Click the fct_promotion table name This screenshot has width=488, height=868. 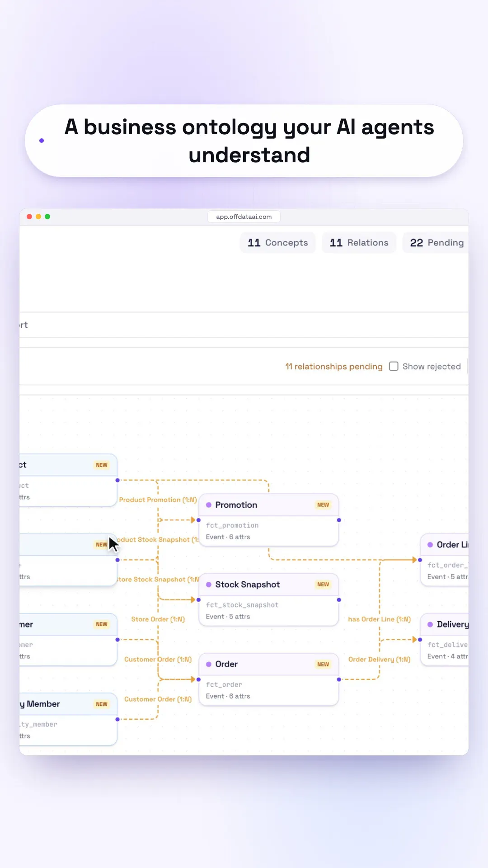tap(232, 525)
